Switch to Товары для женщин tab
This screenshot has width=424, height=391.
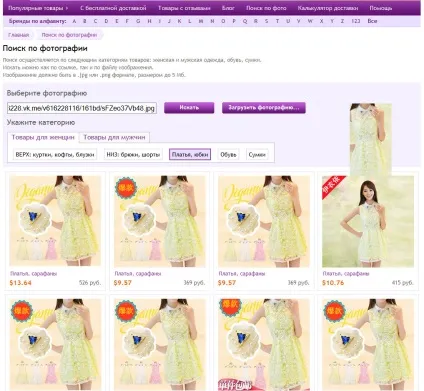coord(43,137)
